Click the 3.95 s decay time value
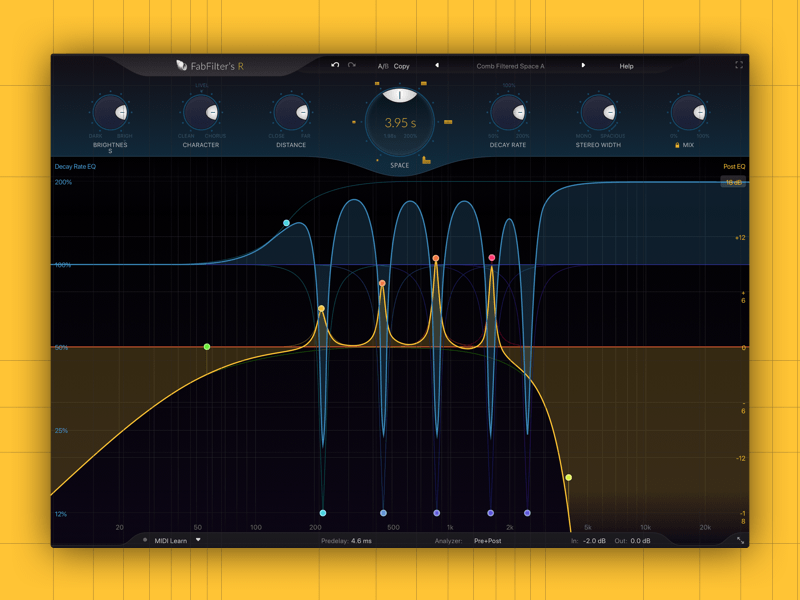 [x=400, y=123]
